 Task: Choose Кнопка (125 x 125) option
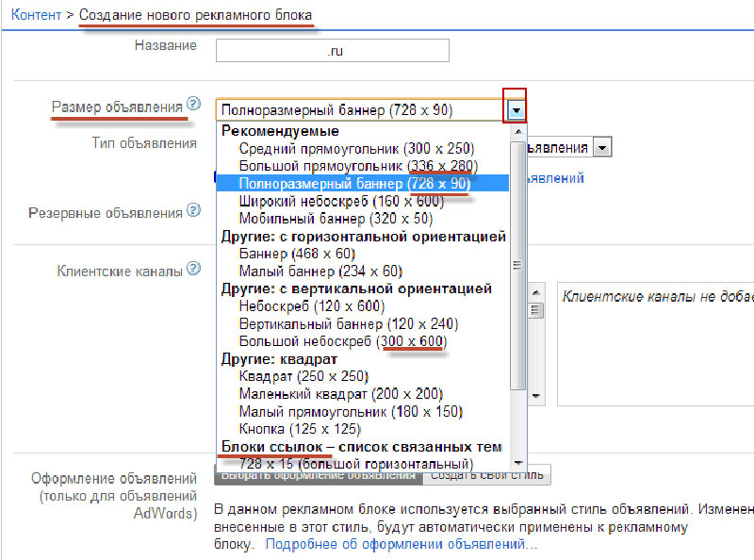[x=297, y=429]
